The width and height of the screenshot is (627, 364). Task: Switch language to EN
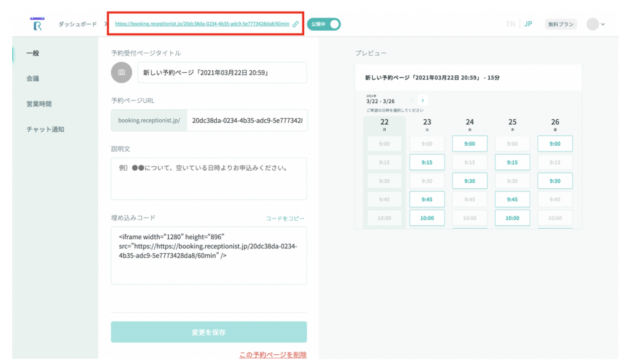[511, 24]
